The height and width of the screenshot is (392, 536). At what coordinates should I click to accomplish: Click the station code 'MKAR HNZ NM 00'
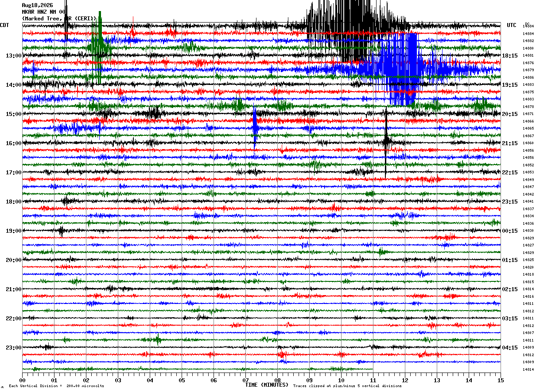44,12
